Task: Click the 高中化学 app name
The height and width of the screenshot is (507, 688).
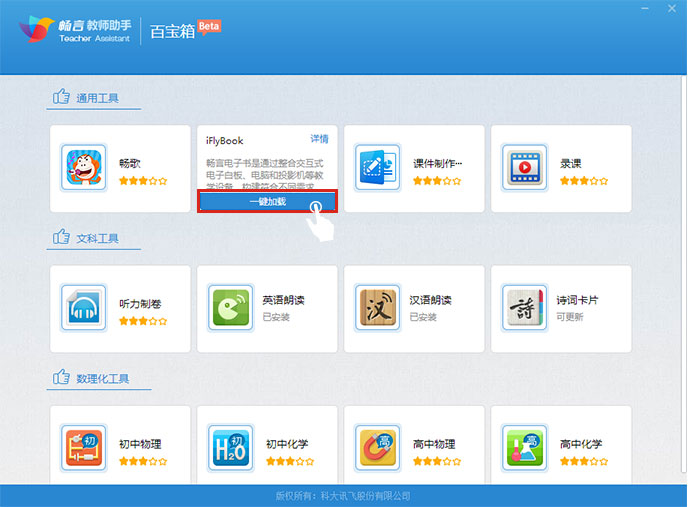Action: click(x=581, y=444)
